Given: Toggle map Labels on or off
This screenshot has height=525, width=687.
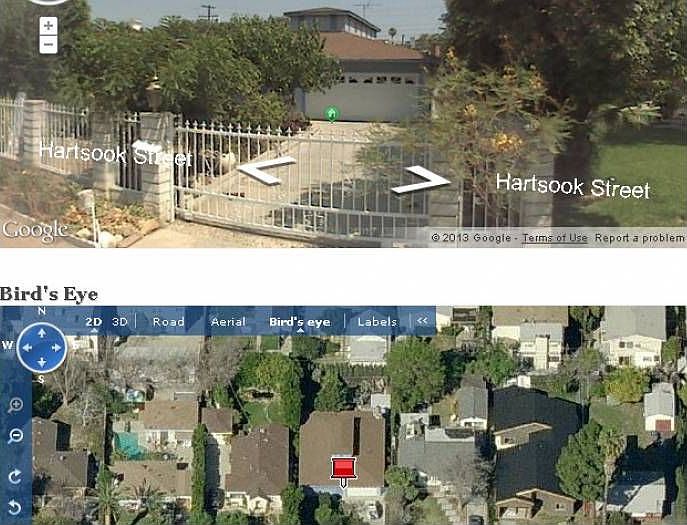Looking at the screenshot, I should (377, 322).
